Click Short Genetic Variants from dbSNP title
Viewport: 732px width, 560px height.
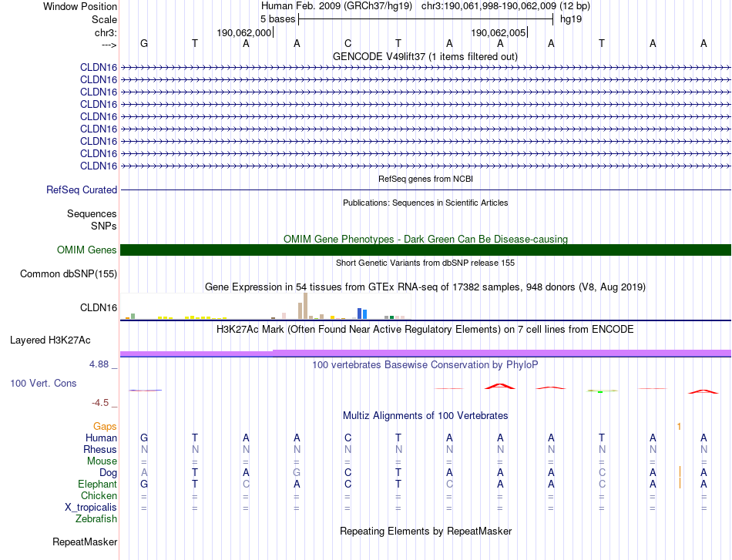[x=425, y=263]
